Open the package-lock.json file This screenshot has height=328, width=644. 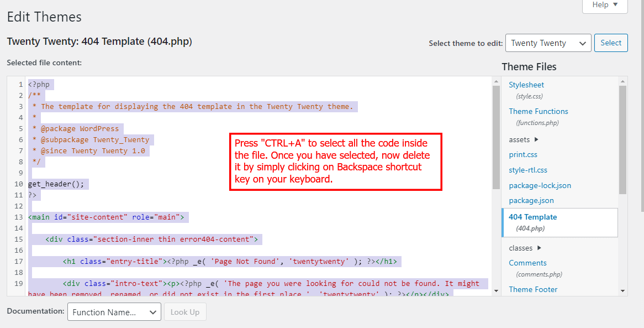click(x=540, y=185)
